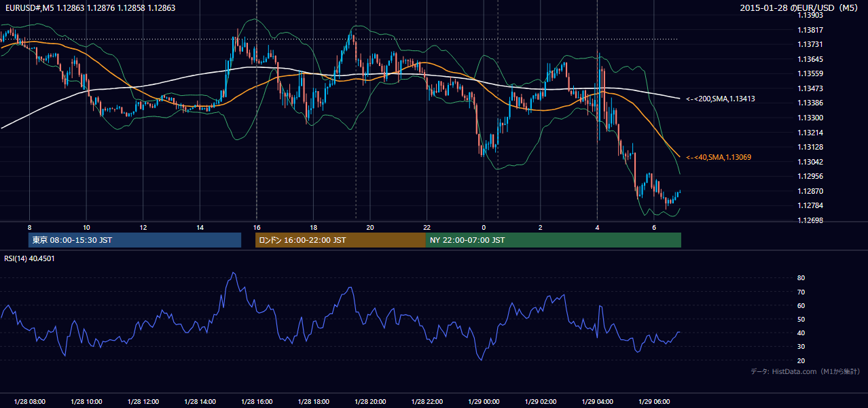Click RSI scale value 30

801,347
